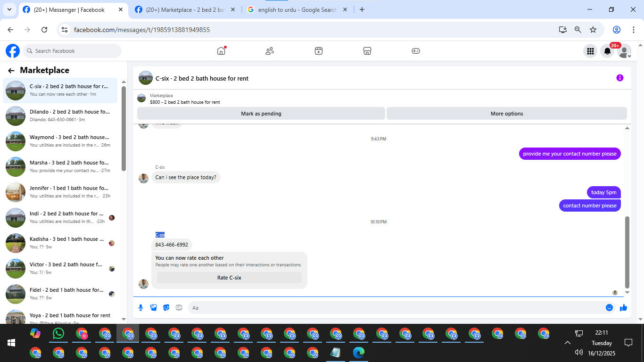The height and width of the screenshot is (362, 644).
Task: Click the Aa message input field
Action: point(396,308)
